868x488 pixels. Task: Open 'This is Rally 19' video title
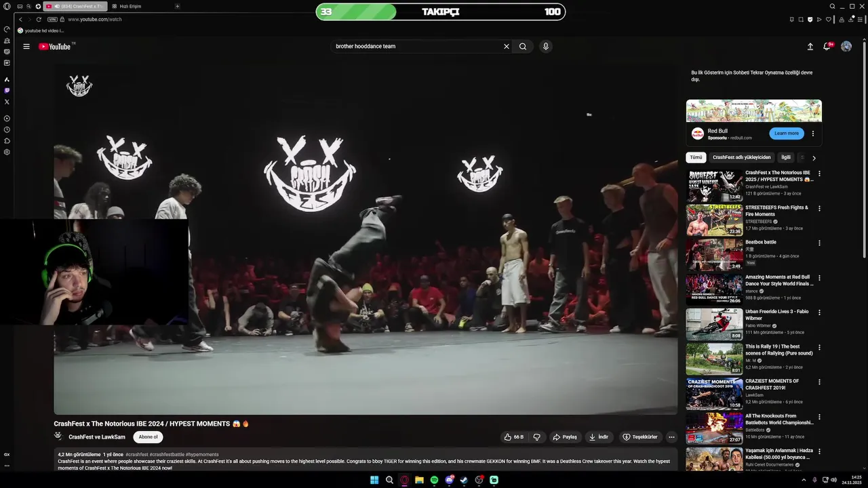coord(779,350)
